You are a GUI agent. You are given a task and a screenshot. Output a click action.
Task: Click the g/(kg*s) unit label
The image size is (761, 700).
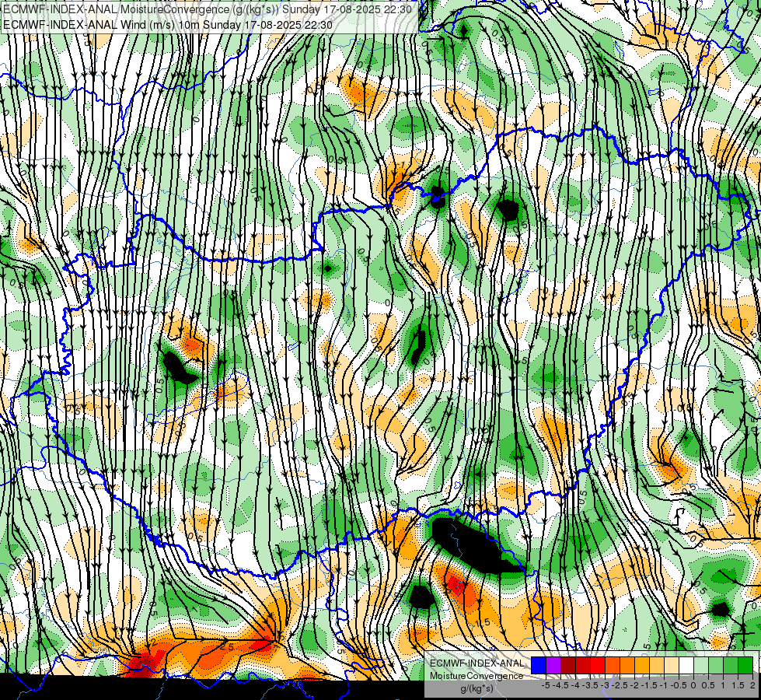[x=477, y=689]
